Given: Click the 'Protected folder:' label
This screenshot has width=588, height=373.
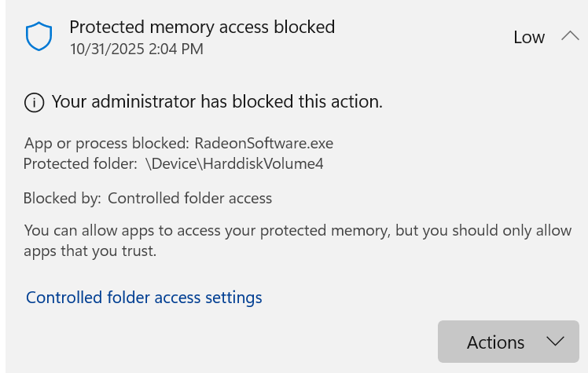Looking at the screenshot, I should tap(80, 164).
